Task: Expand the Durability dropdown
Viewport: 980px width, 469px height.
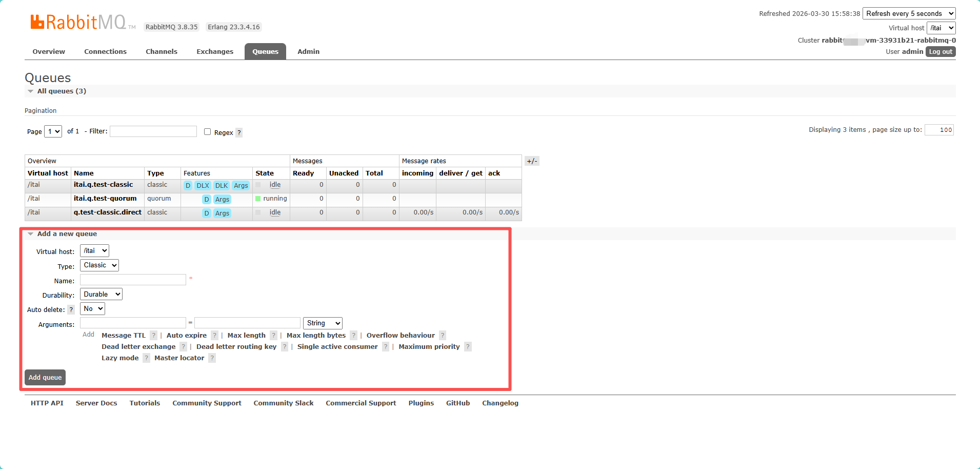Action: [x=102, y=295]
